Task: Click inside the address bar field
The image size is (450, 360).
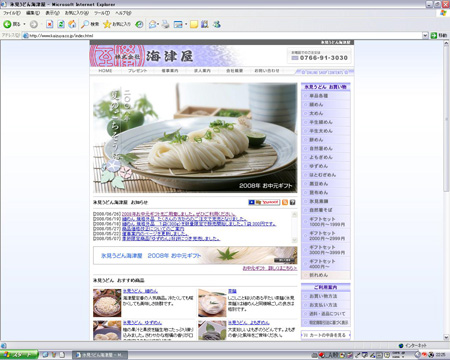Action: (222, 35)
